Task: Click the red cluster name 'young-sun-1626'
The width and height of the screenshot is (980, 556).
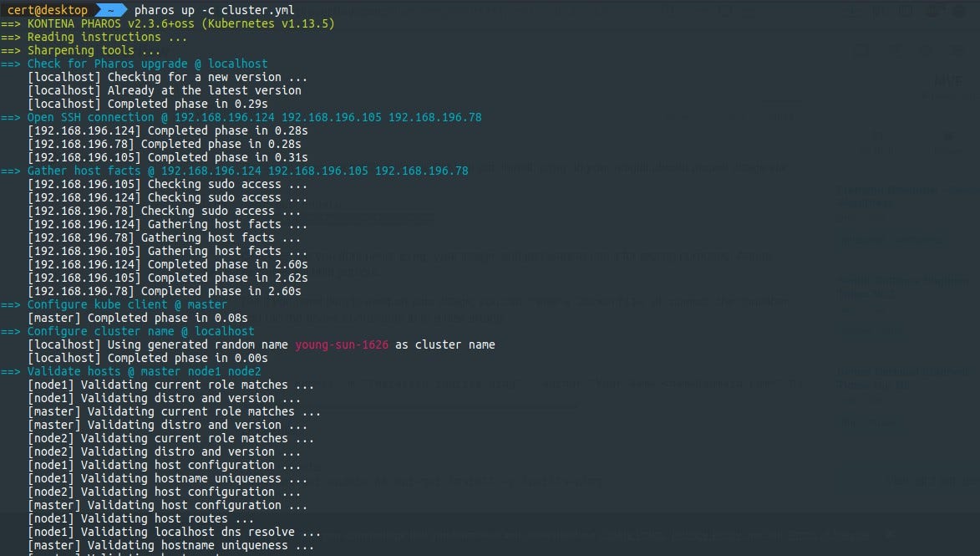Action: 342,344
